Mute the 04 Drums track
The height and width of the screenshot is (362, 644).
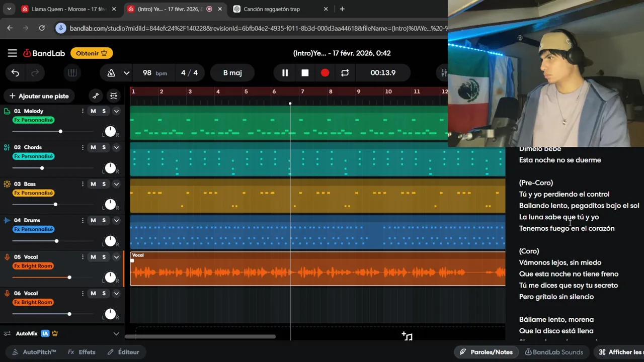[93, 220]
